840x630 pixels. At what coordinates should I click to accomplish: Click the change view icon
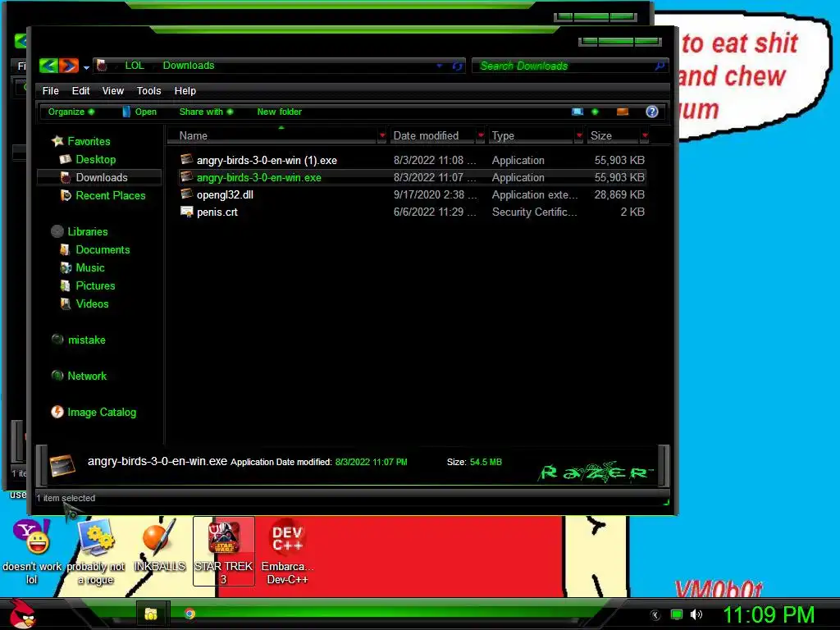(577, 112)
